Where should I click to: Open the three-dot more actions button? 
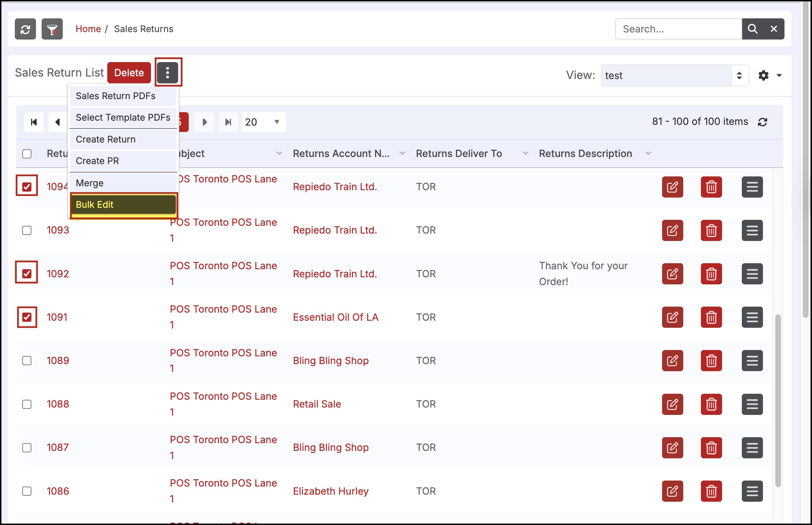pyautogui.click(x=168, y=73)
